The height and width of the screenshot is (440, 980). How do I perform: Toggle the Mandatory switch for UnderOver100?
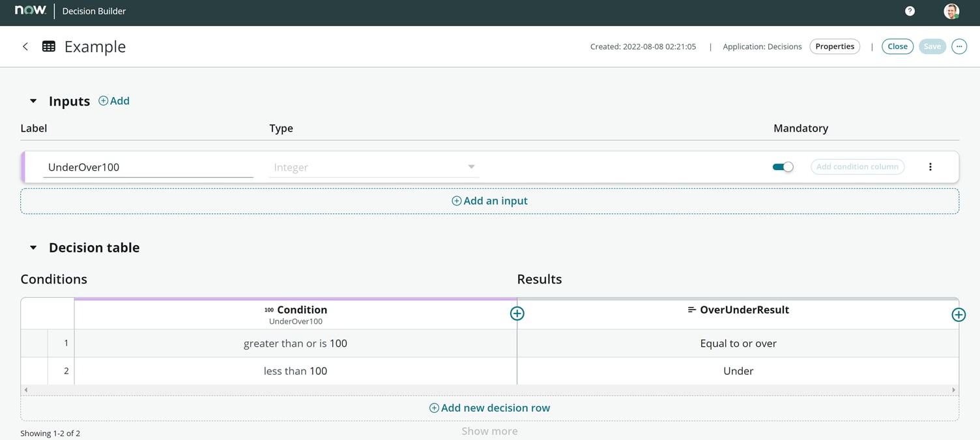point(783,167)
